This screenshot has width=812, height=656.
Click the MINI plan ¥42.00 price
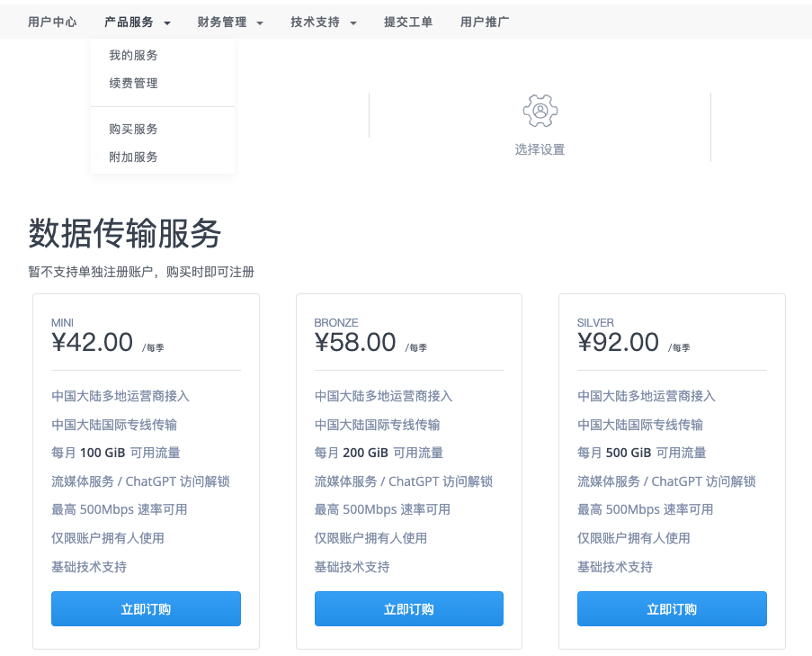pyautogui.click(x=93, y=343)
